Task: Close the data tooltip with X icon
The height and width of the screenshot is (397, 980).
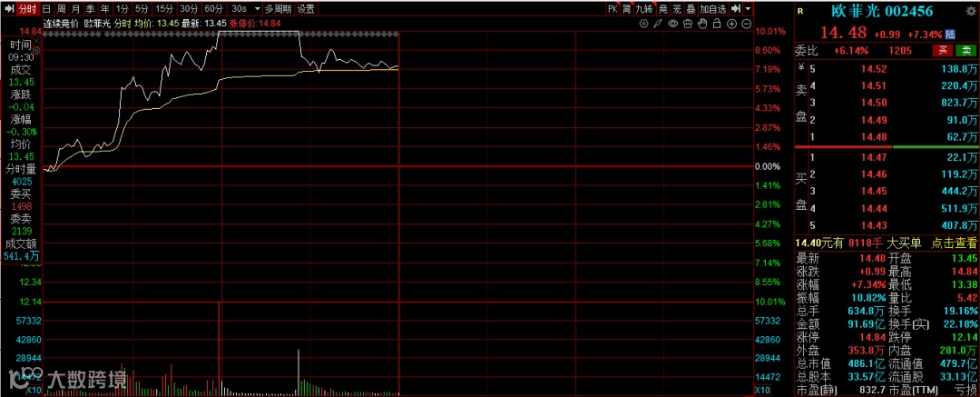Action: [x=36, y=40]
